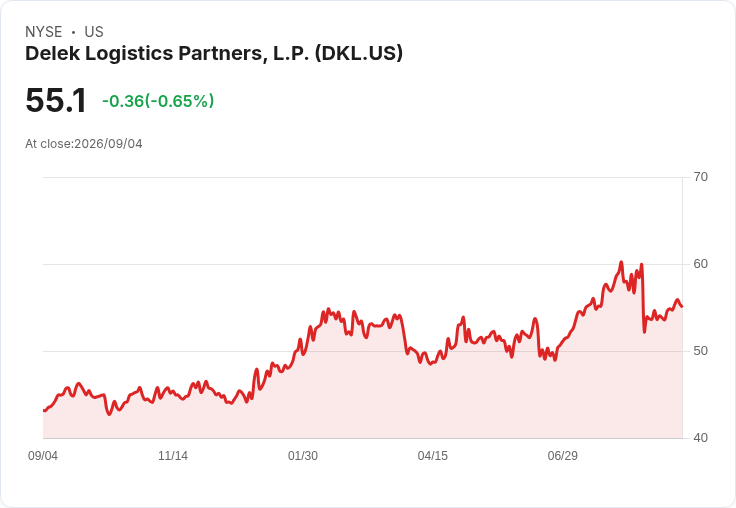736x508 pixels.
Task: Click the sharp drop after the peak
Action: click(x=643, y=300)
